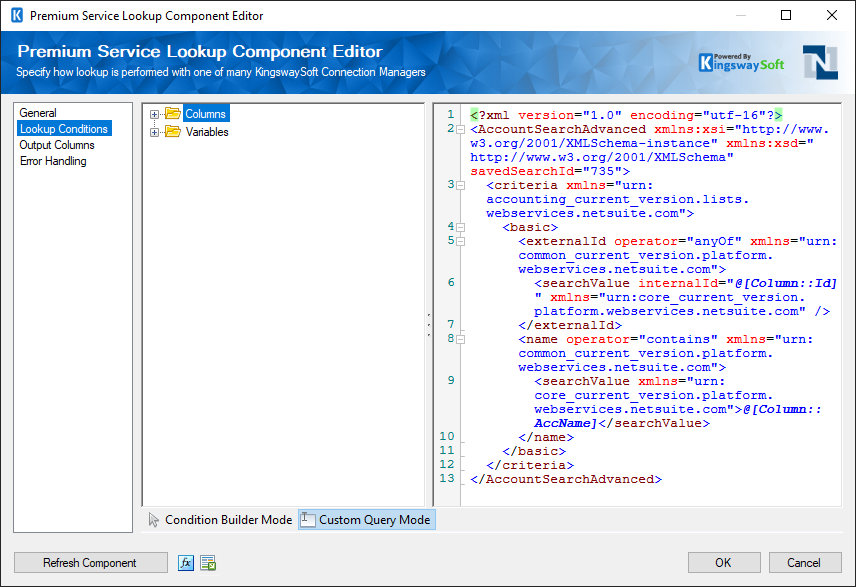This screenshot has width=856, height=587.
Task: Collapse the externalId element at line 5
Action: (x=460, y=241)
